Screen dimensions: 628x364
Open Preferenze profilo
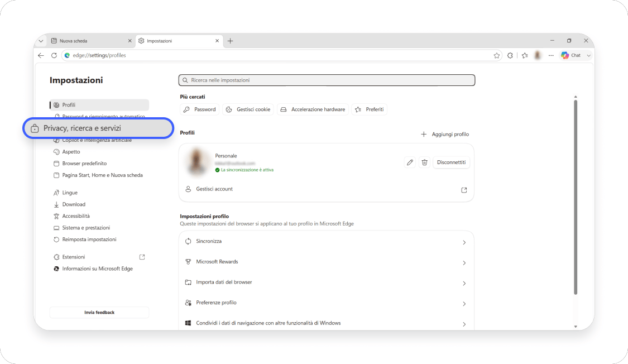pos(327,303)
